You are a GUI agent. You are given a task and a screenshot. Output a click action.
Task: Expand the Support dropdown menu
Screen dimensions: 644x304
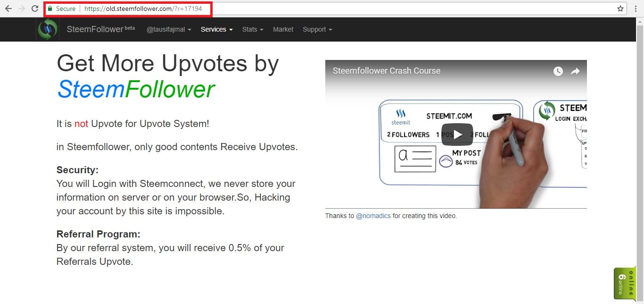317,29
